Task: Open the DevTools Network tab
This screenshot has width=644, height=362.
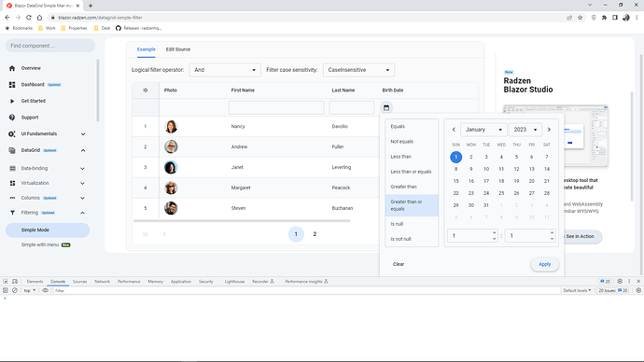Action: pos(103,282)
